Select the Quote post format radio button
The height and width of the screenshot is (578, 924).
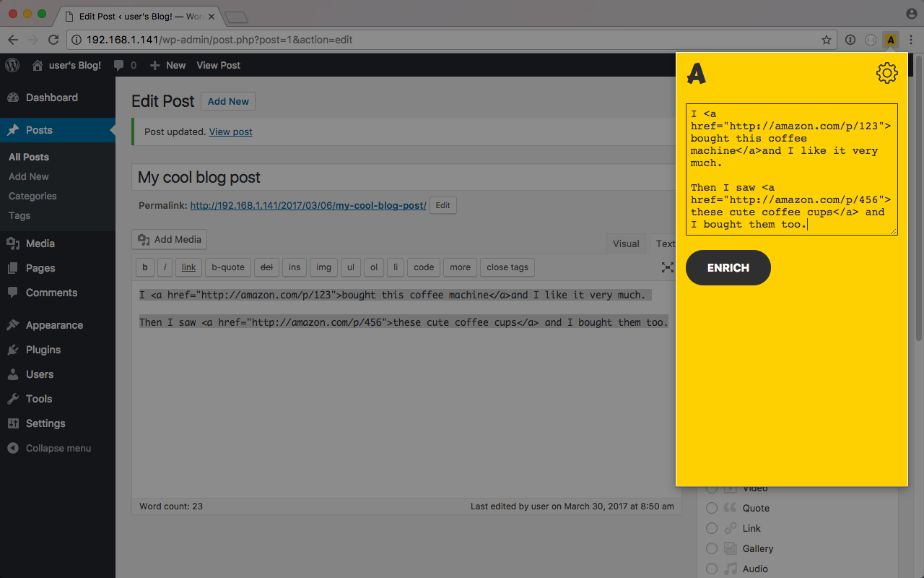(x=712, y=508)
